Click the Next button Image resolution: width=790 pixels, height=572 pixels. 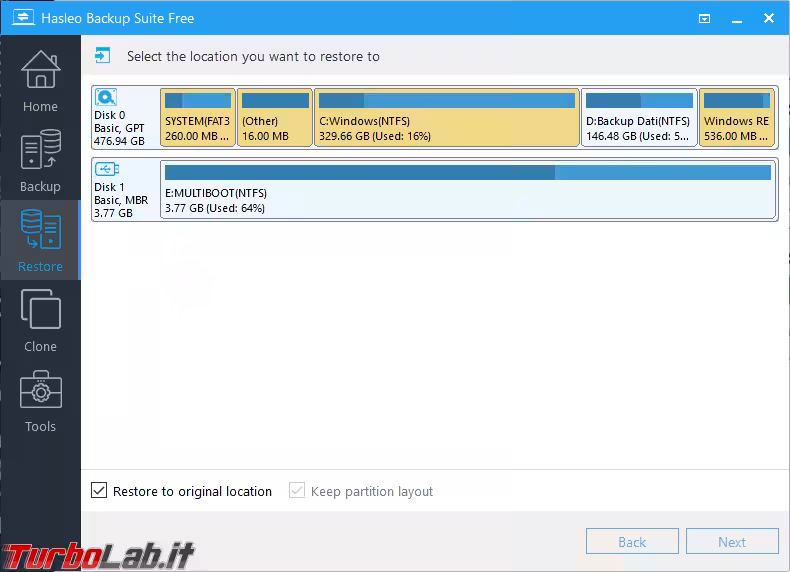pos(732,542)
